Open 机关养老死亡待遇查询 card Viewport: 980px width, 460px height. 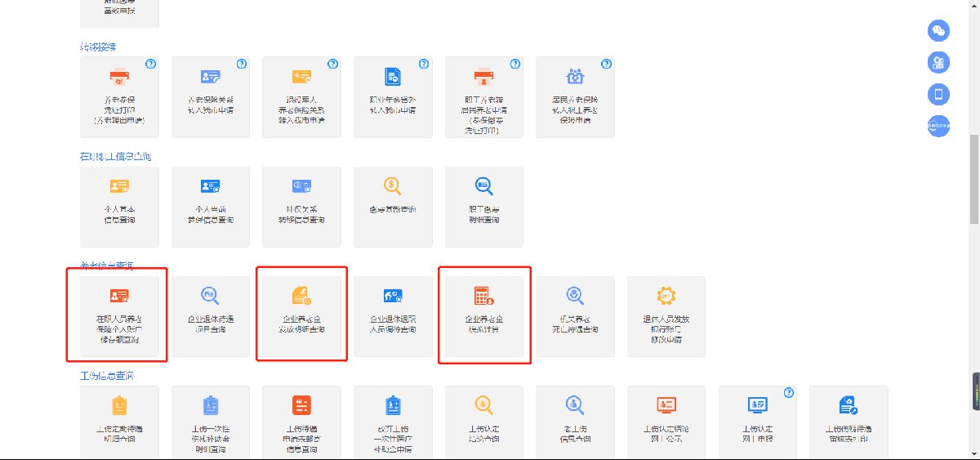tap(575, 315)
